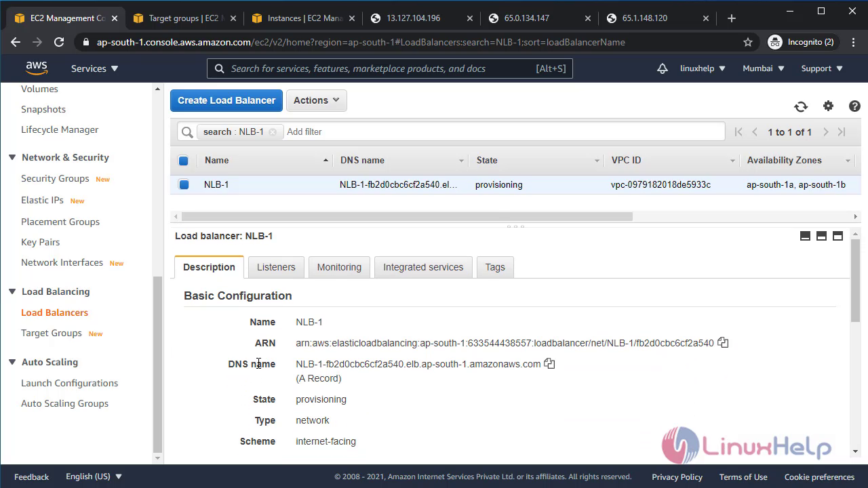Close the 13.127.104.196 browser tab
The width and height of the screenshot is (868, 488).
pyautogui.click(x=470, y=18)
